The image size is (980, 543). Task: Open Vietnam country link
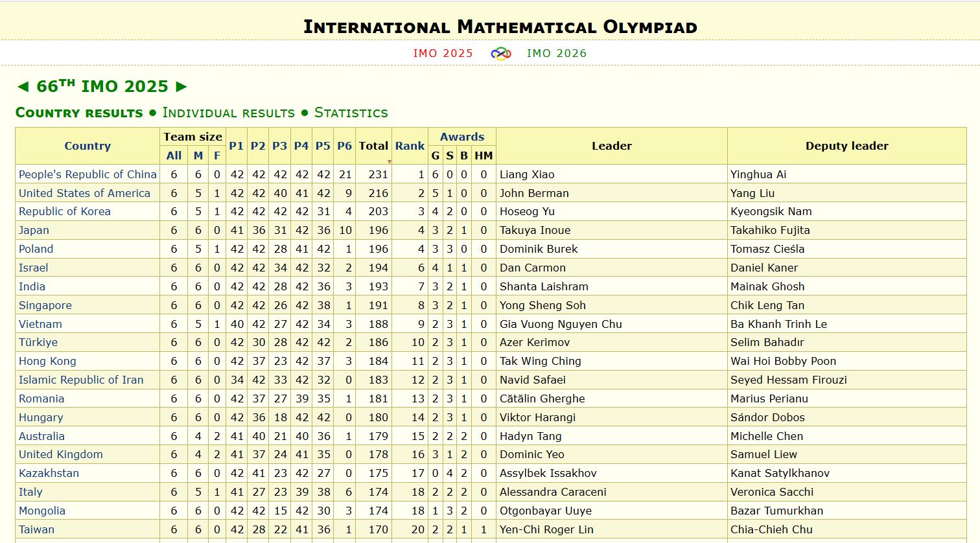(40, 324)
